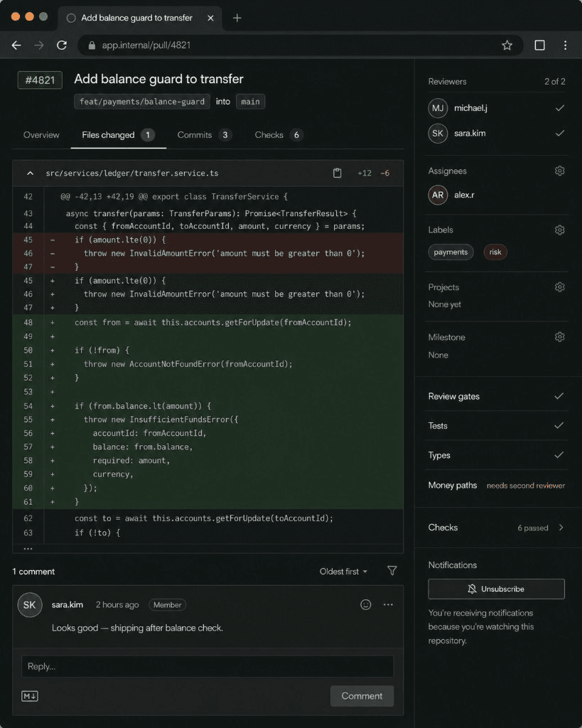Click the AR avatar for alex.r
The width and height of the screenshot is (582, 728).
point(438,195)
